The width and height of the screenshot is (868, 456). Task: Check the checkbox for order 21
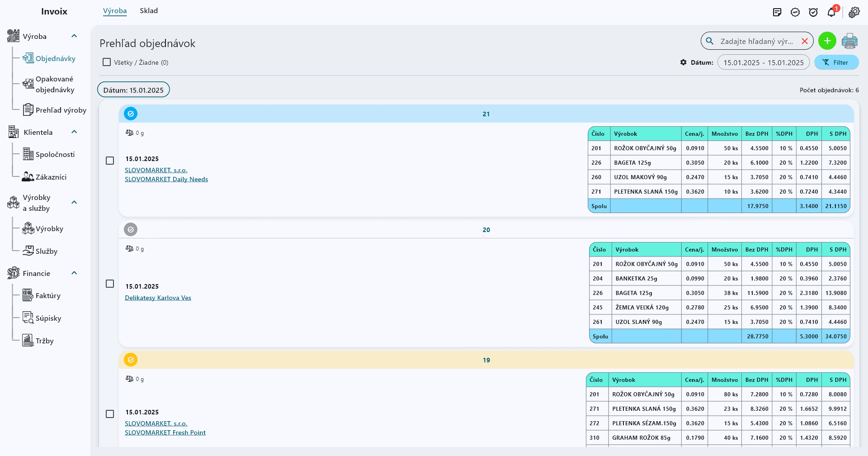(x=110, y=161)
